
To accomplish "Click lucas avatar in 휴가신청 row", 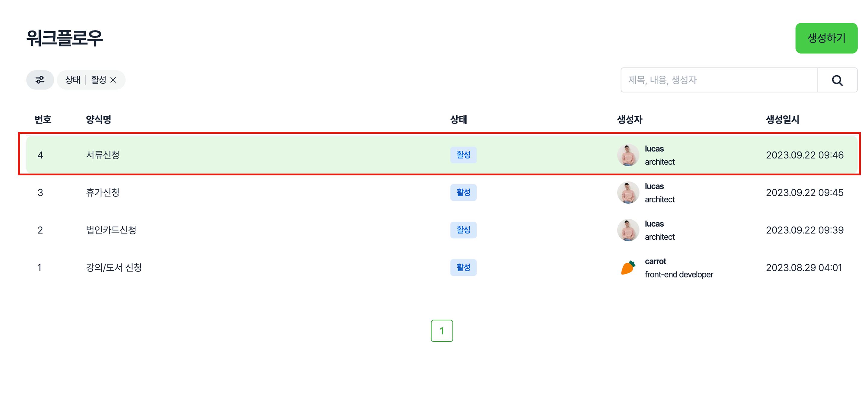I will pyautogui.click(x=628, y=192).
